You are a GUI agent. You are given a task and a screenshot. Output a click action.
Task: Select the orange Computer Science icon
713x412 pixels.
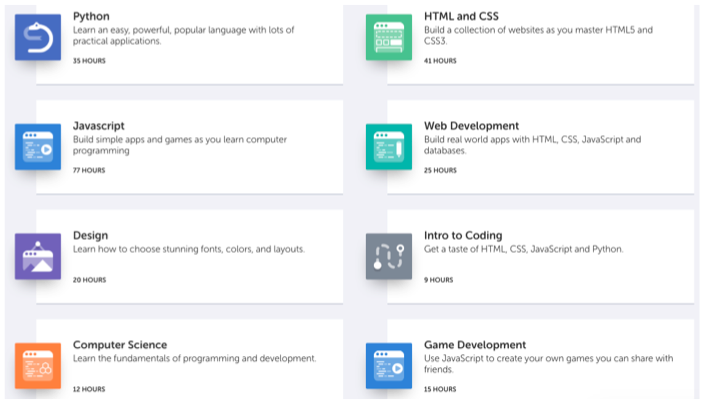38,366
